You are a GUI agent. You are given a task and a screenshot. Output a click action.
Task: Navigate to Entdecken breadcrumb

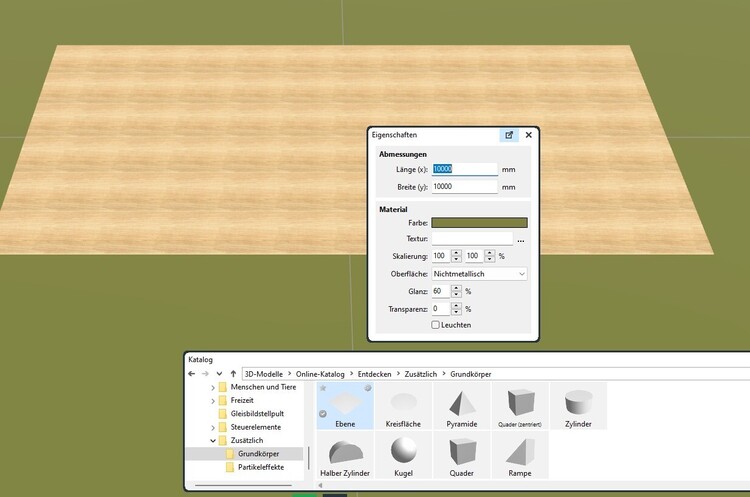point(375,374)
